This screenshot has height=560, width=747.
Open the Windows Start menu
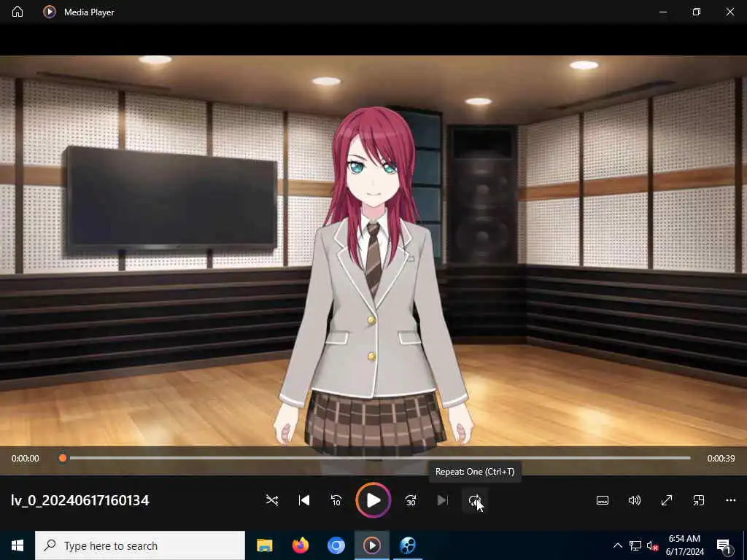[x=18, y=545]
